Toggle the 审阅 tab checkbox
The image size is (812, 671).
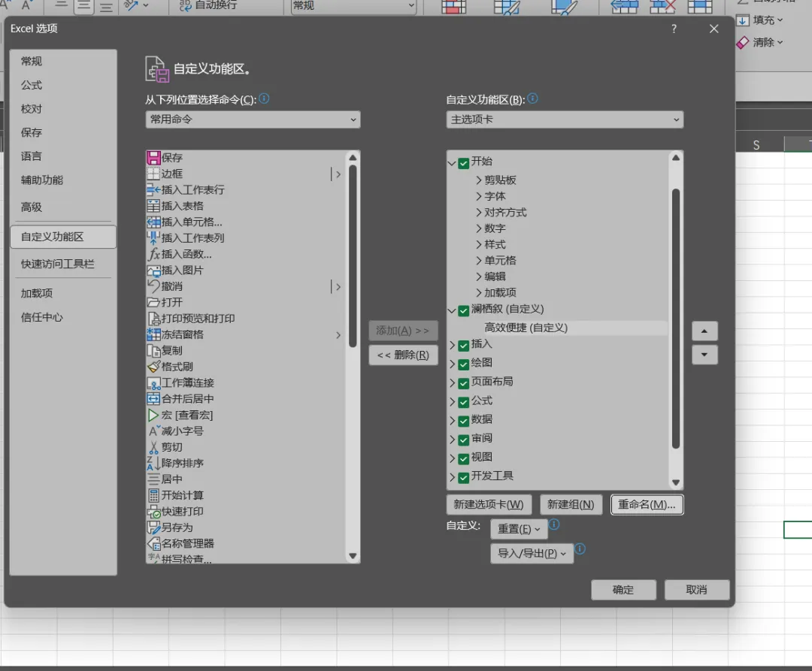[x=463, y=440]
